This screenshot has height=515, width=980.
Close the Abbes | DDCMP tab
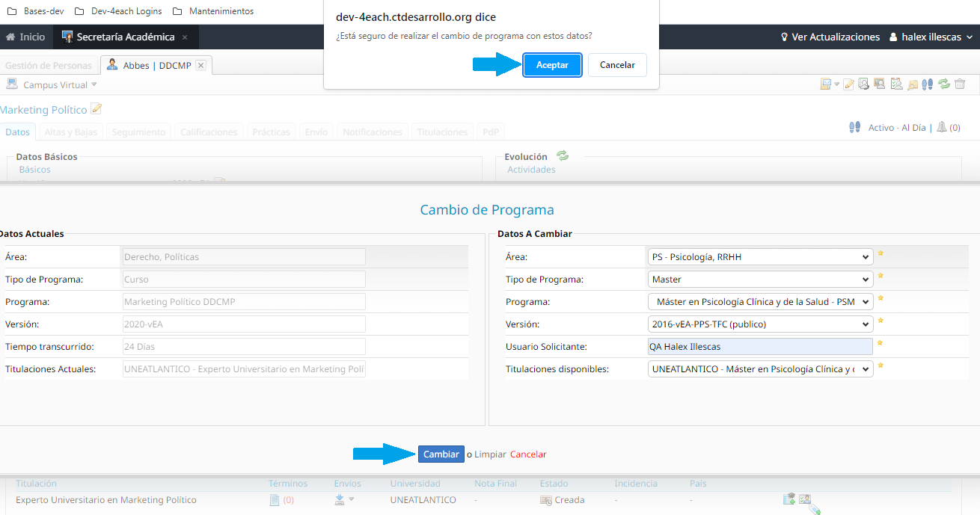click(200, 65)
